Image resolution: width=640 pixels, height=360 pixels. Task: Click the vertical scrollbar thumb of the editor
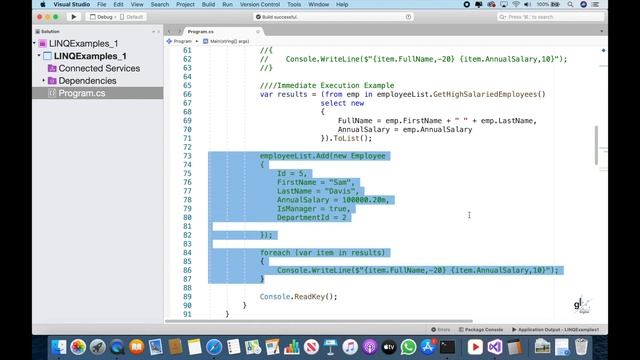pos(596,145)
